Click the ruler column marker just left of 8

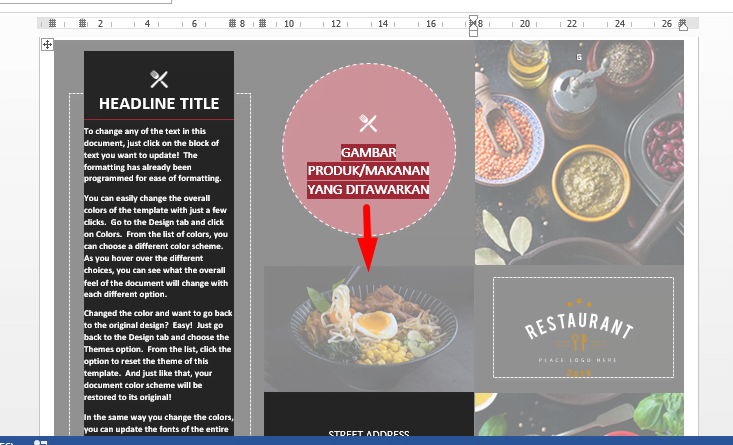[x=232, y=23]
